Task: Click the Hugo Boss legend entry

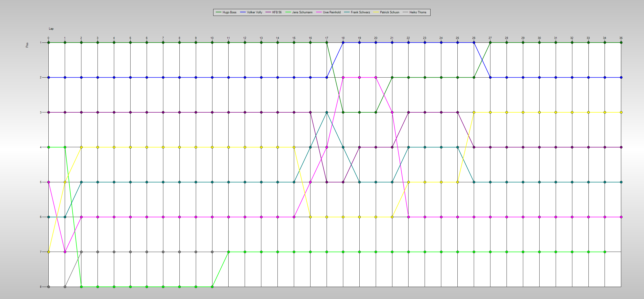Action: [226, 12]
